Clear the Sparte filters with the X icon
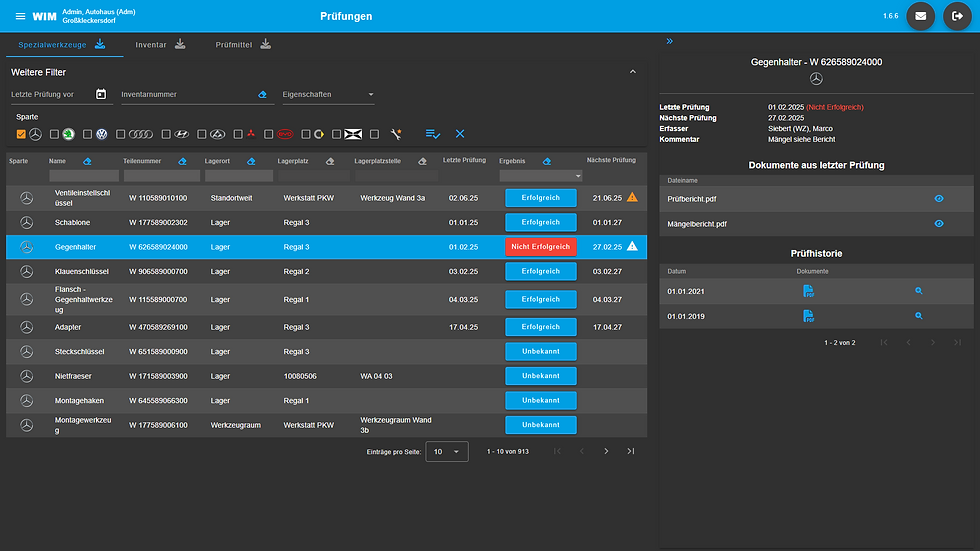Image resolution: width=980 pixels, height=551 pixels. 460,134
